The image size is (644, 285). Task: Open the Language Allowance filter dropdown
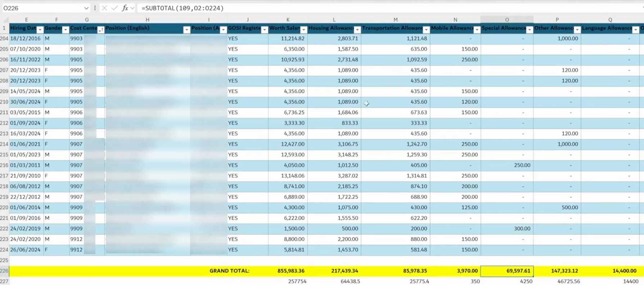click(635, 30)
